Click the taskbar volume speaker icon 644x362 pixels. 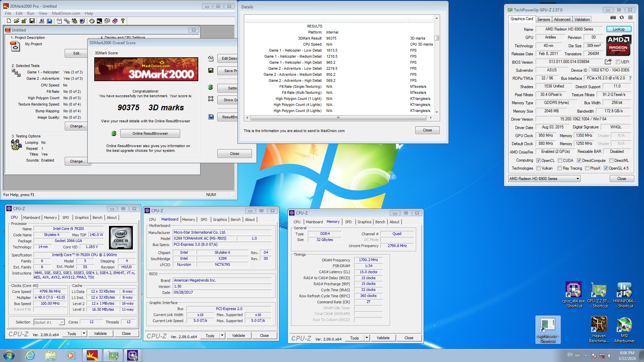(610, 356)
